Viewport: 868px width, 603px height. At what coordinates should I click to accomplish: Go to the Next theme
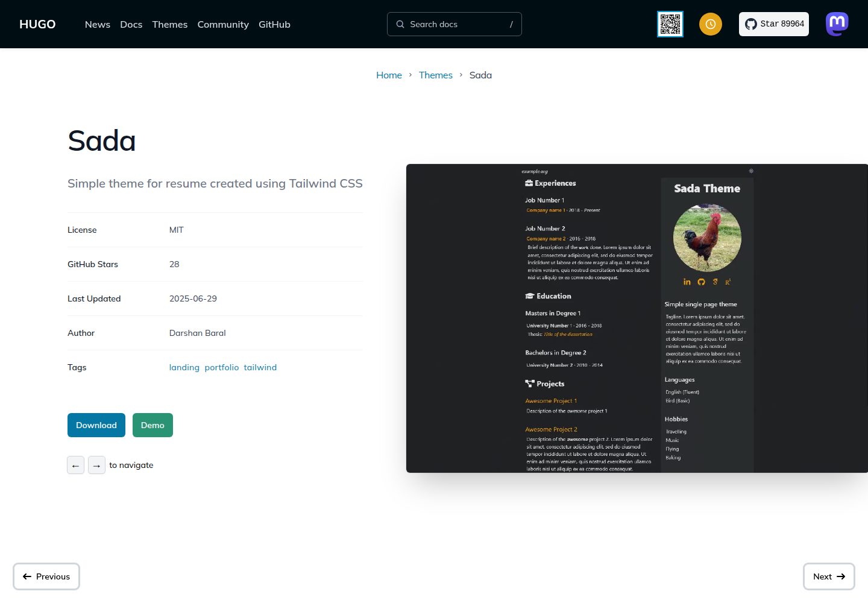[829, 576]
